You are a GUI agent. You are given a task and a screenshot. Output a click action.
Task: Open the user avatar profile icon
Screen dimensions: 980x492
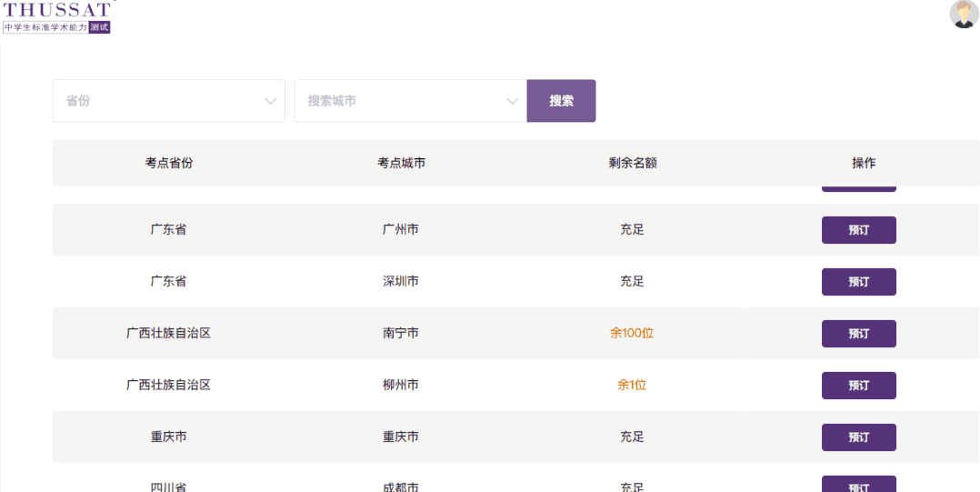(964, 14)
